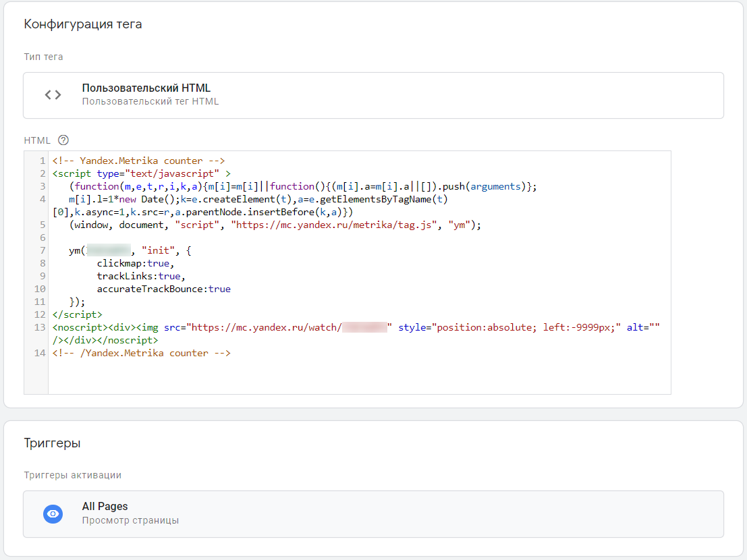Viewport: 747px width, 560px height.
Task: Click the tag.js URL string
Action: click(335, 225)
